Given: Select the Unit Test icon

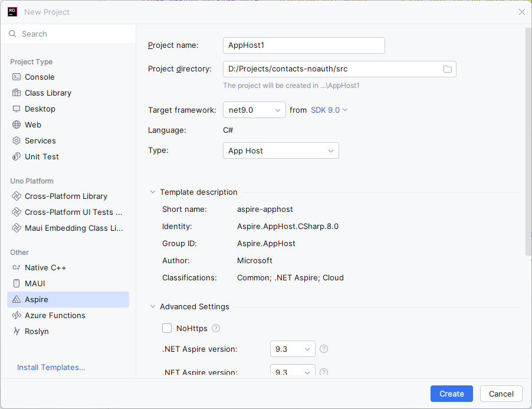Looking at the screenshot, I should tap(17, 156).
